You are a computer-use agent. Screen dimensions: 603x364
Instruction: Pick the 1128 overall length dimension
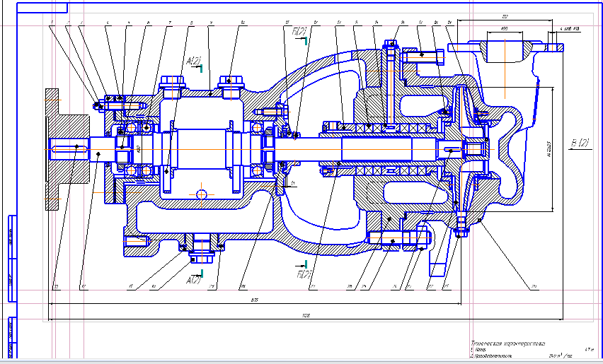pyautogui.click(x=306, y=316)
